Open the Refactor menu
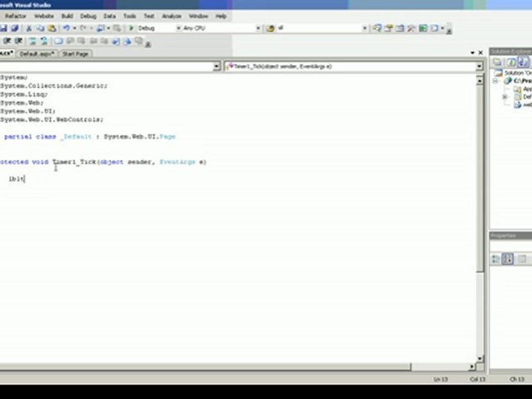The image size is (532, 399). click(16, 16)
